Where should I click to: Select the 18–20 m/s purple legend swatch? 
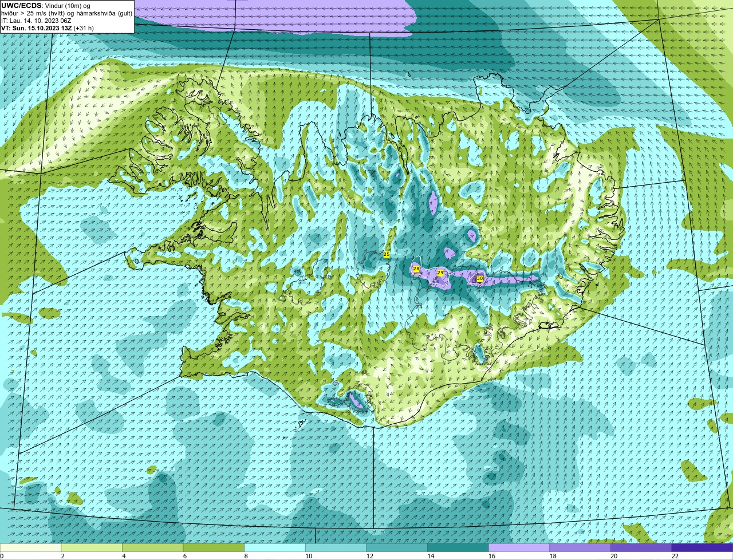point(580,547)
